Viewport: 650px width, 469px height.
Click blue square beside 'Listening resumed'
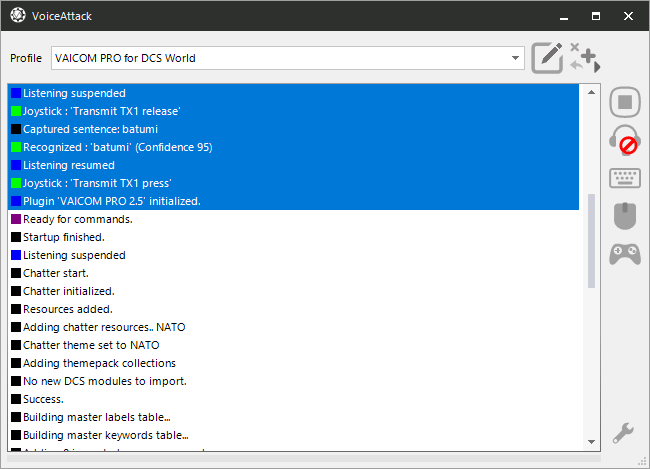[16, 165]
